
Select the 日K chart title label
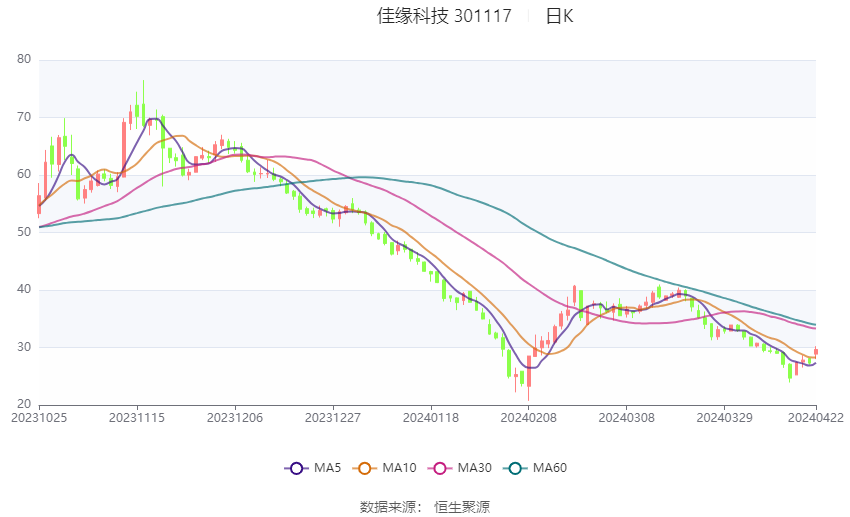point(559,16)
